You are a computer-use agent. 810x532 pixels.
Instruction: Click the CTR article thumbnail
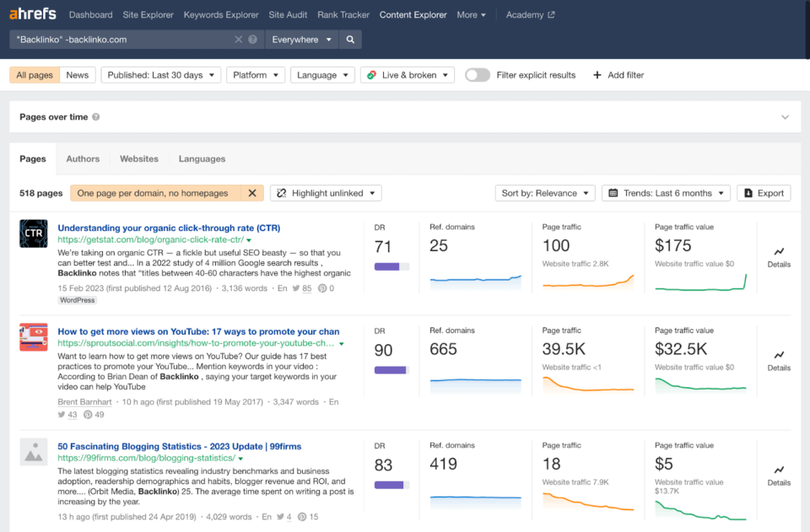coord(34,234)
